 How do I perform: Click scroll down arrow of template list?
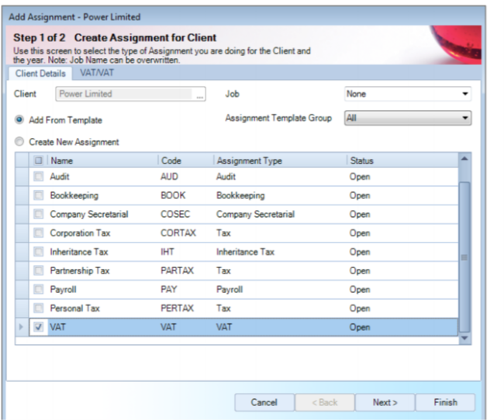tap(464, 338)
